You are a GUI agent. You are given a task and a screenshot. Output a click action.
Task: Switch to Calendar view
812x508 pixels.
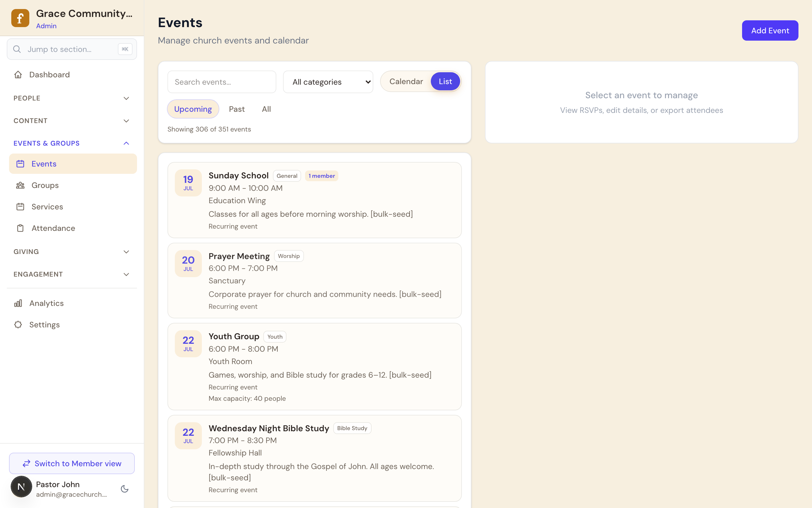point(406,82)
